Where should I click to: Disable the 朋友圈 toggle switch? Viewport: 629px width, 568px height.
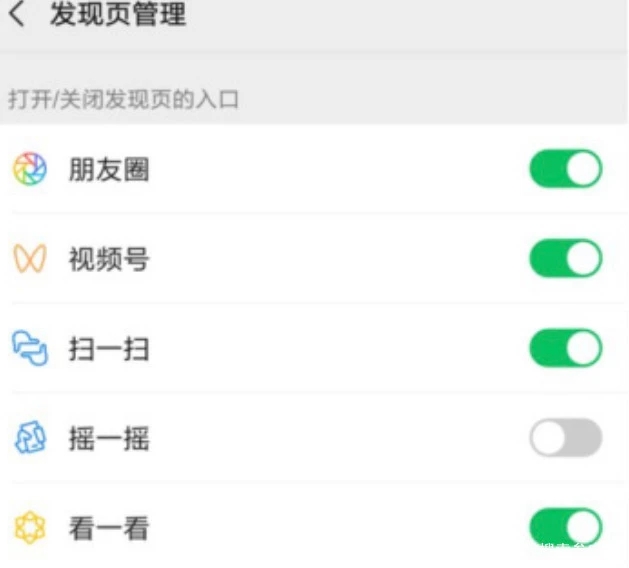click(x=565, y=169)
